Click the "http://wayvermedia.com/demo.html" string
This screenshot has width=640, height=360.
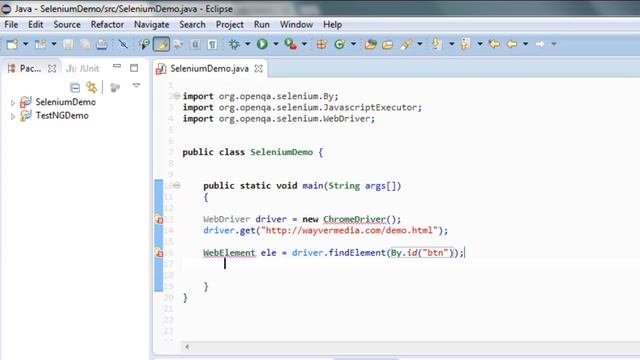(x=349, y=231)
